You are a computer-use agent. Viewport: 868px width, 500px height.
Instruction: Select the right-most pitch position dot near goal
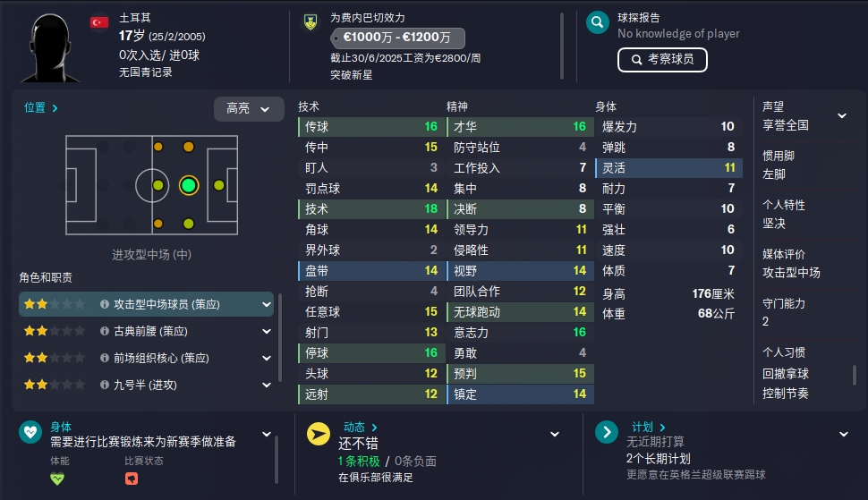click(219, 185)
